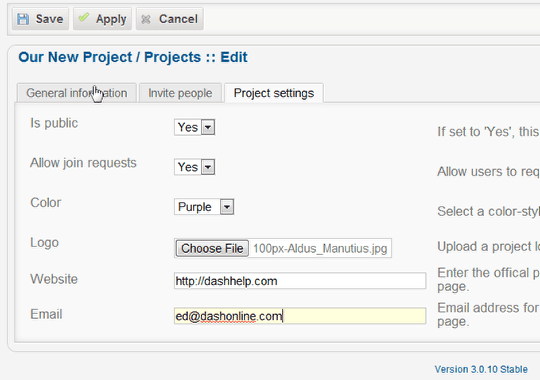This screenshot has height=380, width=540.
Task: Switch to General information tab
Action: coord(77,93)
